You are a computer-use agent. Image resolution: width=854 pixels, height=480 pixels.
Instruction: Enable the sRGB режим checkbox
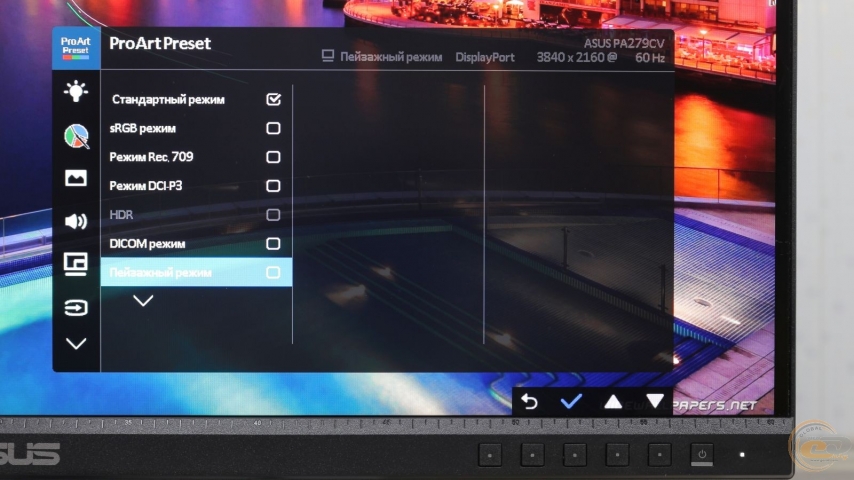tap(273, 128)
